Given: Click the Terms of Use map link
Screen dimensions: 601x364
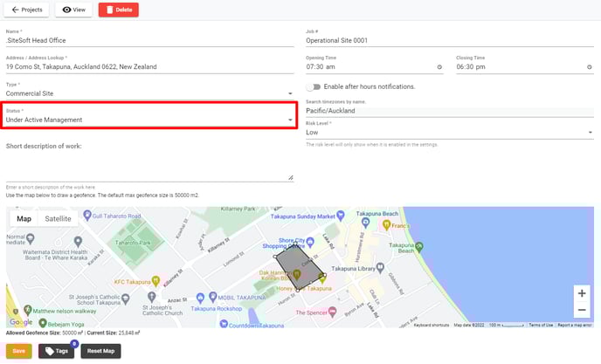Looking at the screenshot, I should tap(541, 325).
